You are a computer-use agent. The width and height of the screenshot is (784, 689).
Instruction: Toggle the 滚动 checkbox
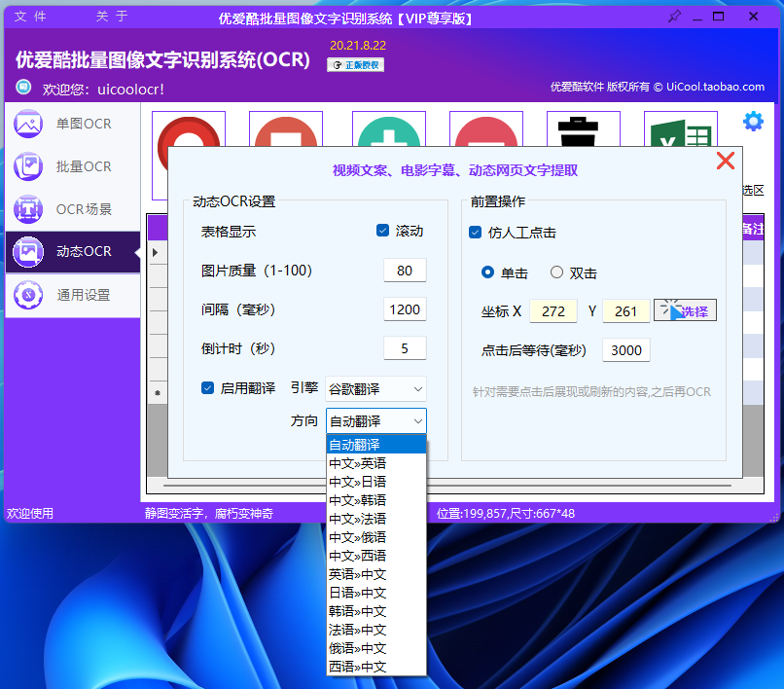pos(382,231)
